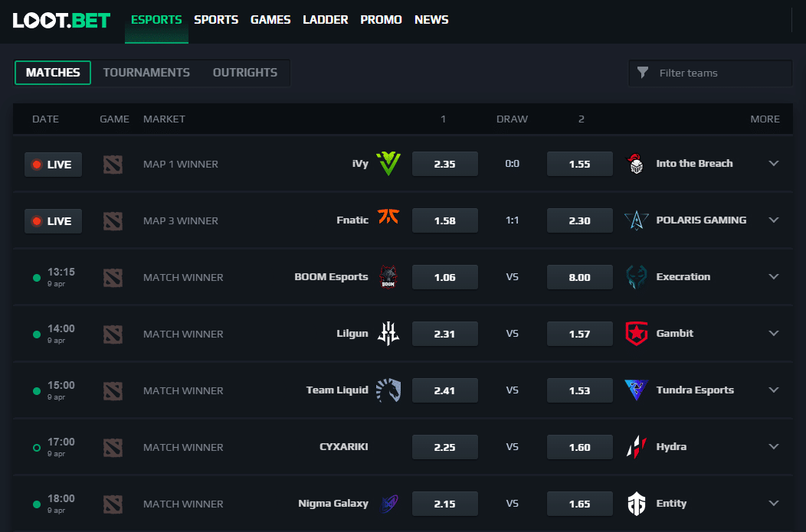Click the Gambit red star logo

point(637,334)
